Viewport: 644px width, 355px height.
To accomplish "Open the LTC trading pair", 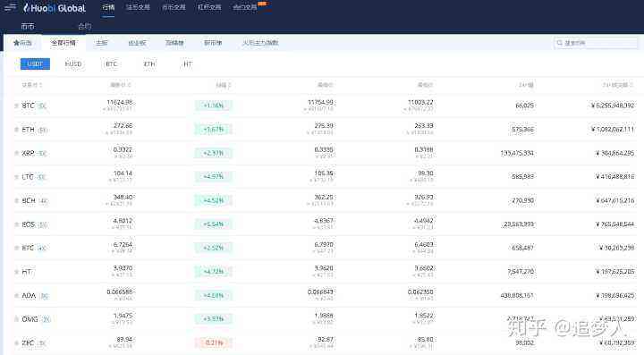I will coord(28,177).
